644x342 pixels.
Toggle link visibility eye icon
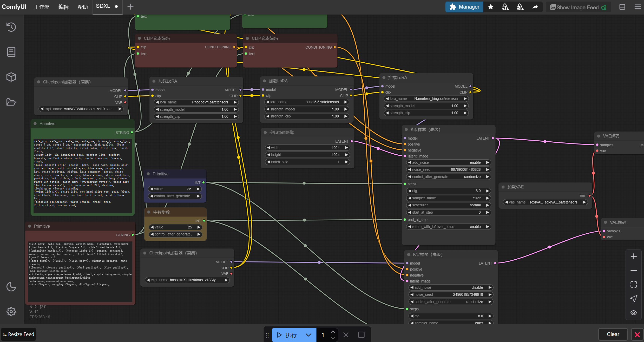click(633, 313)
